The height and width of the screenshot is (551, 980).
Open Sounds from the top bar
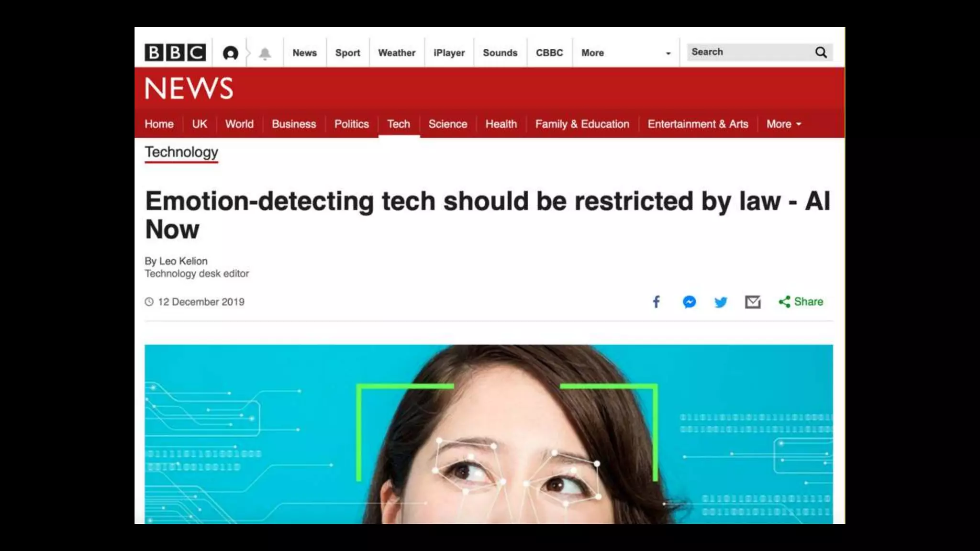coord(500,53)
